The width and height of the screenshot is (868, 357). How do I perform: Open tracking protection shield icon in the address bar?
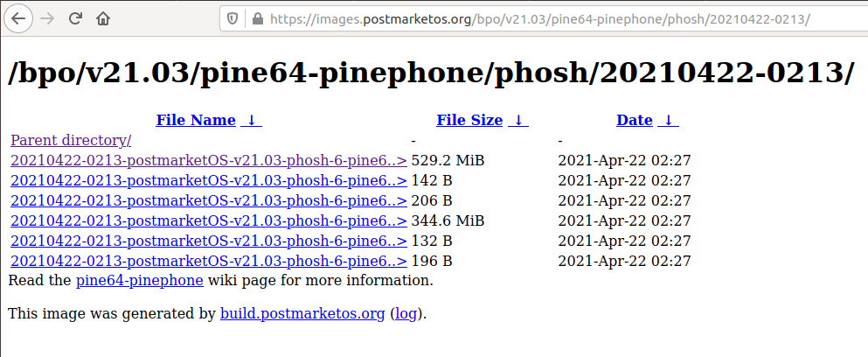pyautogui.click(x=233, y=19)
